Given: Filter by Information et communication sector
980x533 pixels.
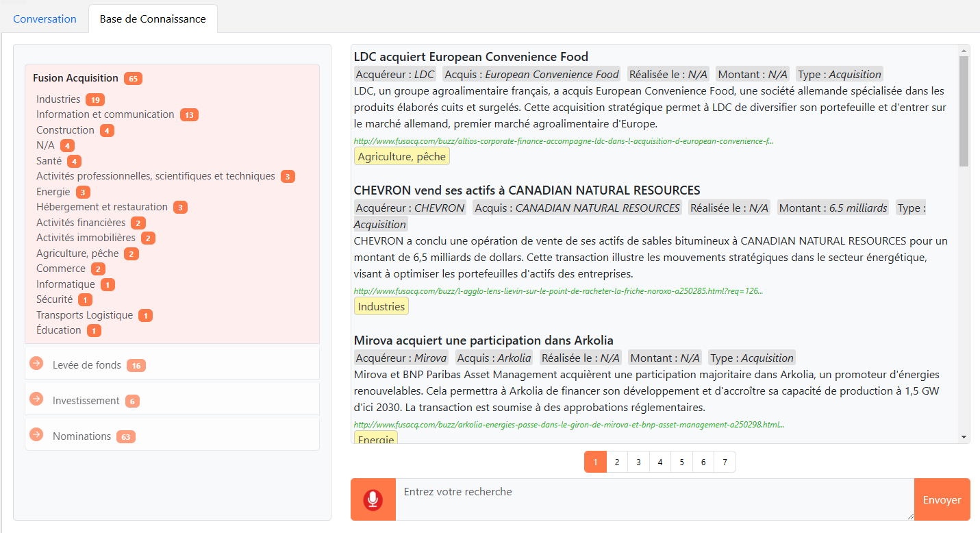Looking at the screenshot, I should pos(105,114).
